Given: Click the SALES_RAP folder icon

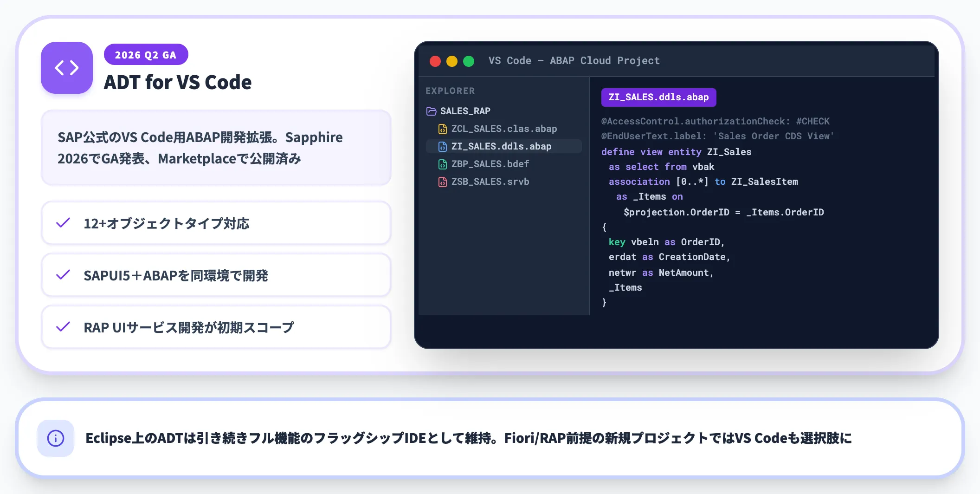Looking at the screenshot, I should click(431, 111).
